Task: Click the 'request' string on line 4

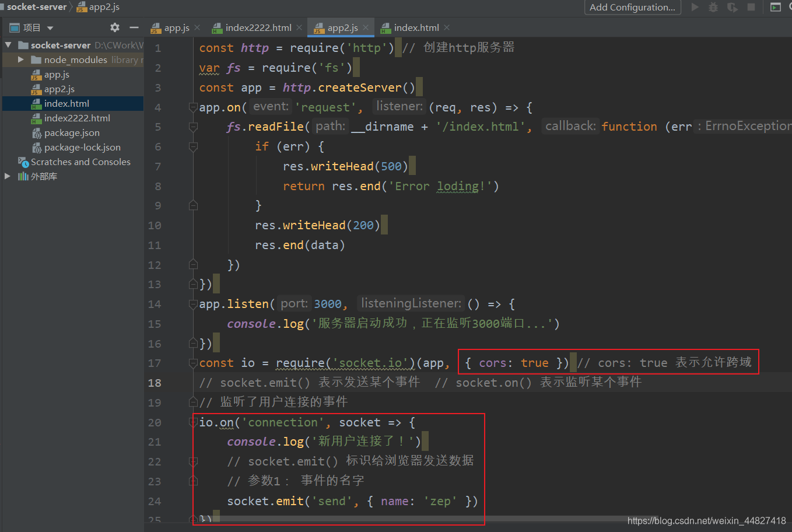Action: pos(325,107)
